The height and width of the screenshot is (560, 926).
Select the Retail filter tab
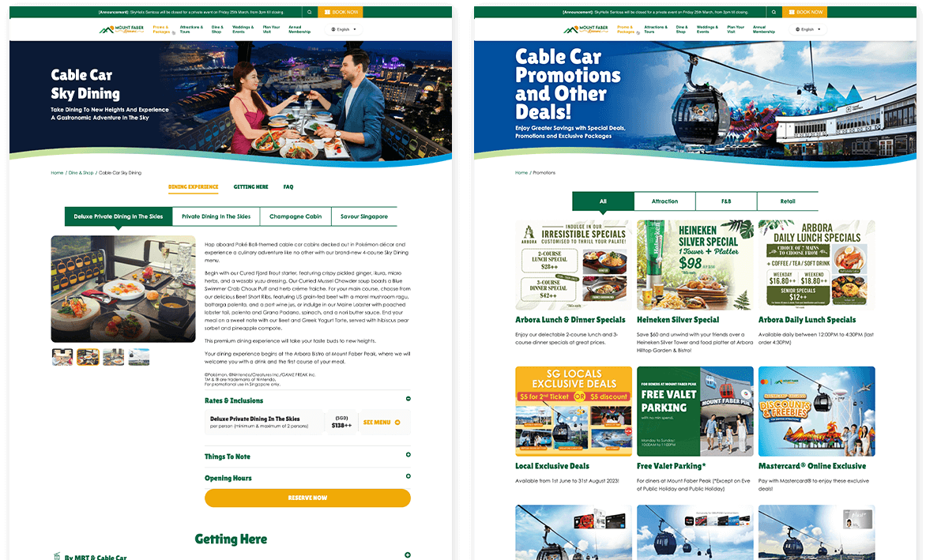[x=788, y=201]
